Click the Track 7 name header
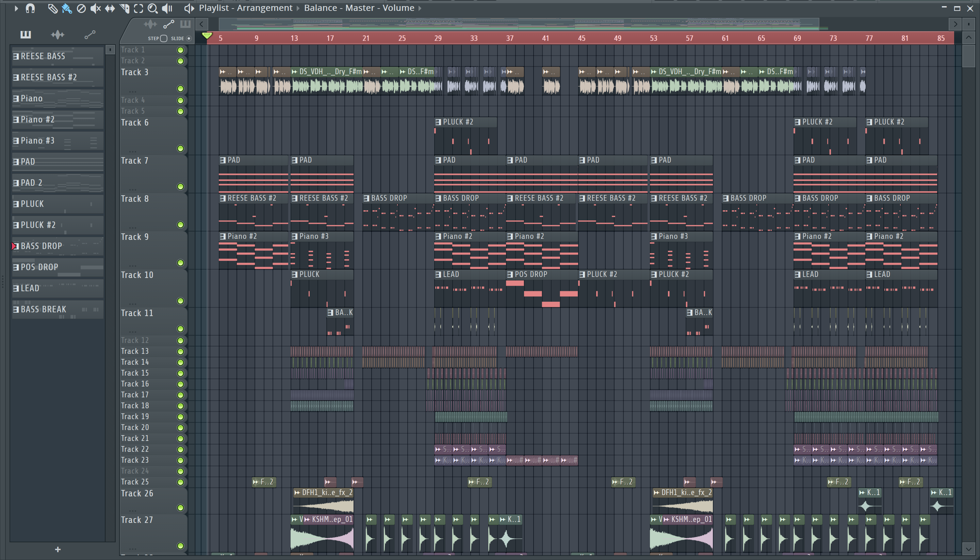Viewport: 980px width, 560px height. click(135, 161)
